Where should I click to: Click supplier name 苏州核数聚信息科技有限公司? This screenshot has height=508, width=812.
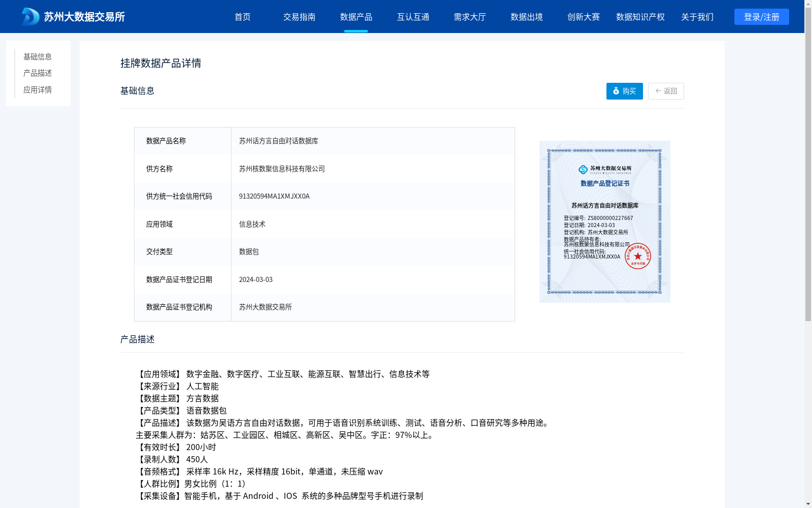[x=282, y=169]
